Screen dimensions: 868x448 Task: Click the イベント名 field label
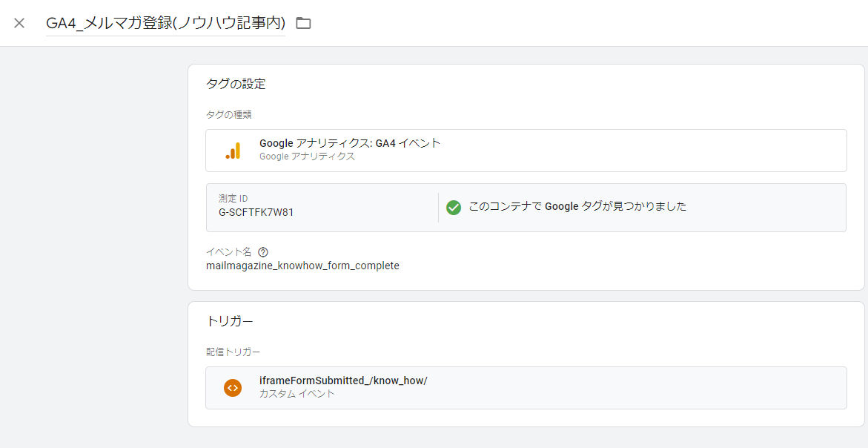pyautogui.click(x=228, y=251)
